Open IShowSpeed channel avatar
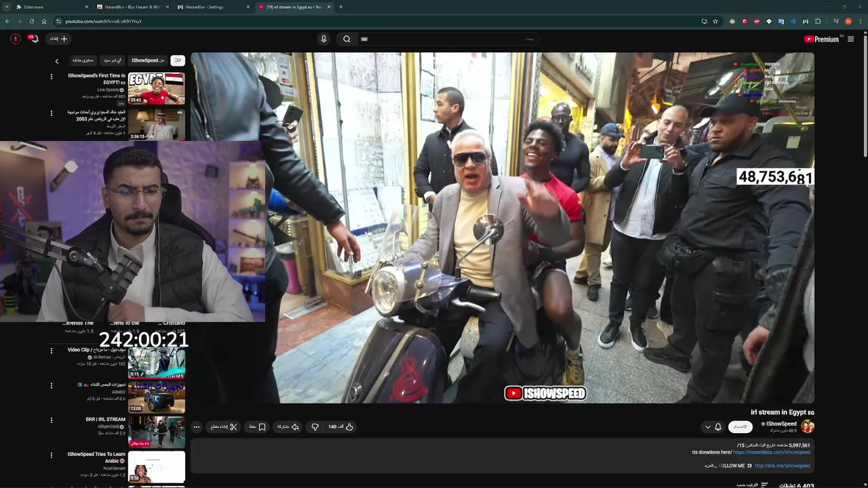The width and height of the screenshot is (868, 488). [808, 426]
